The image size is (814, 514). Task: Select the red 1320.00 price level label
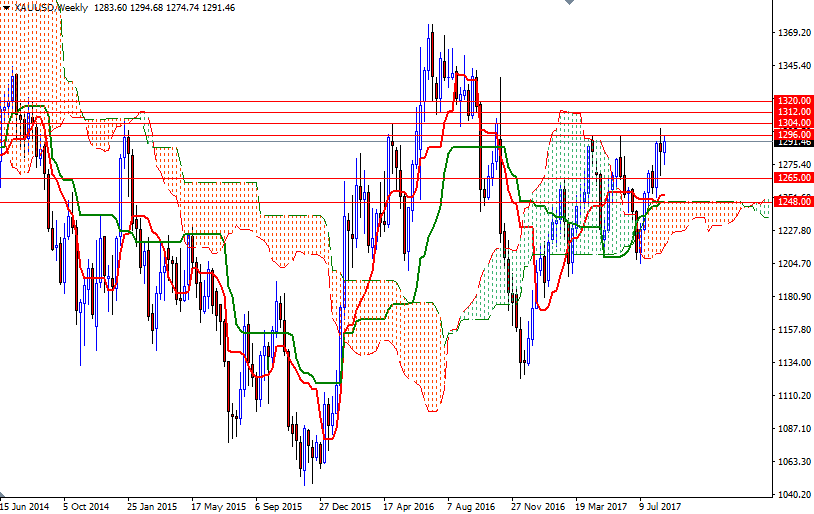click(x=793, y=101)
